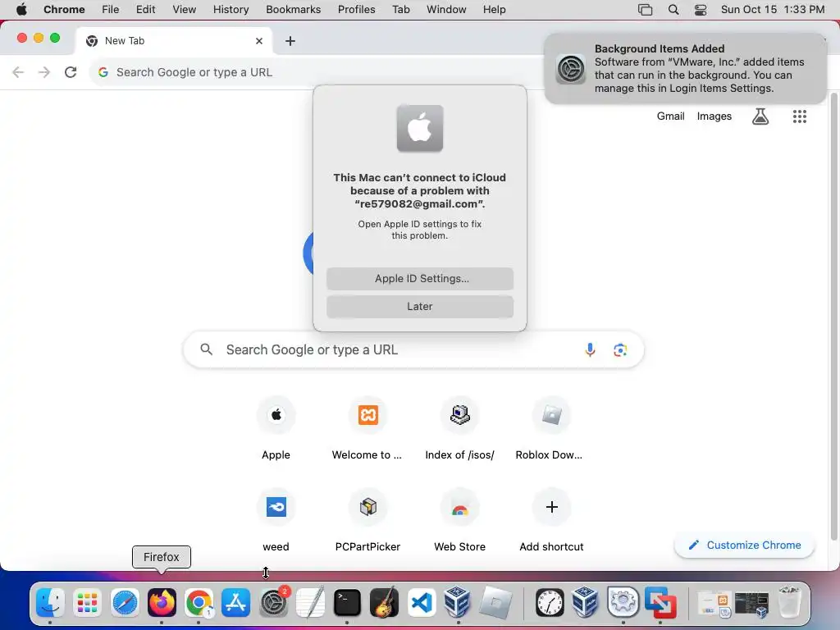Viewport: 840px width, 630px height.
Task: Focus the address bar URL field
Action: (316, 72)
